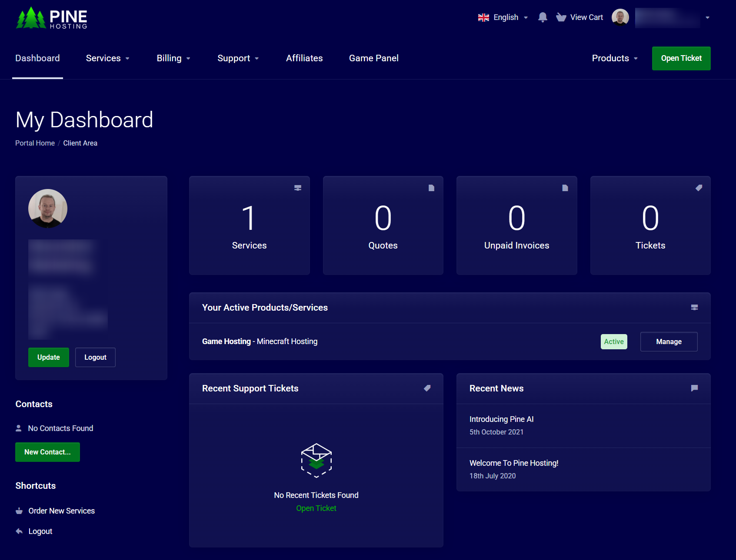Click the 5th October 2021 date
736x560 pixels.
pos(496,432)
